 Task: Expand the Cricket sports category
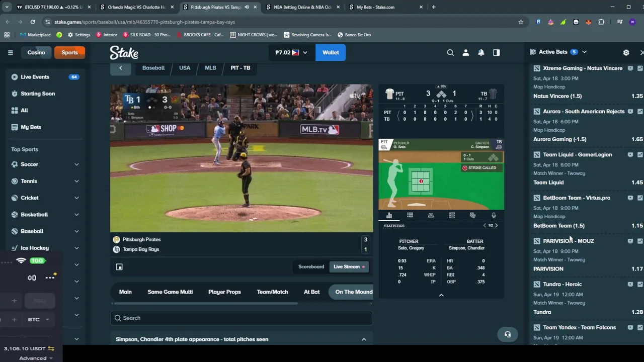[76, 198]
